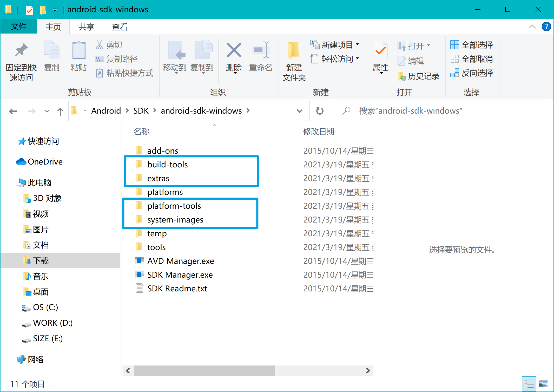Select the SDK Manager.exe file

click(180, 275)
